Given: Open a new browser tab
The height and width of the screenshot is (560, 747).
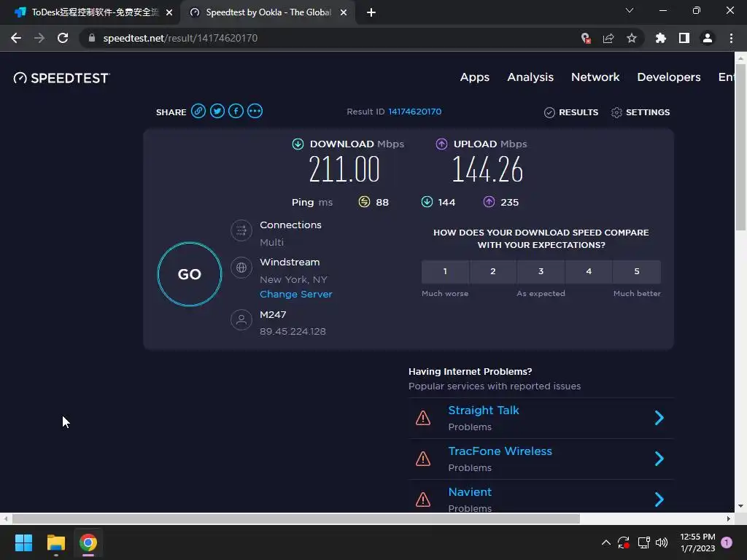Looking at the screenshot, I should (x=371, y=12).
